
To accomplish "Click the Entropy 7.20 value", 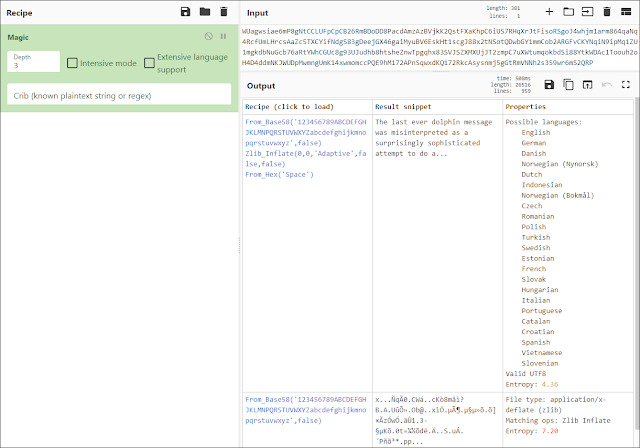I will pos(550,431).
